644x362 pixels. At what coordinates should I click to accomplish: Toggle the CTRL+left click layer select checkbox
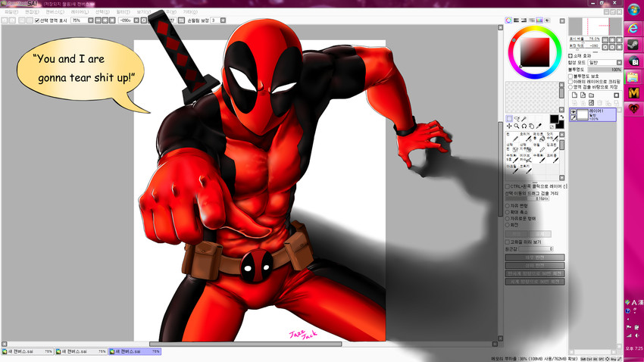(508, 186)
